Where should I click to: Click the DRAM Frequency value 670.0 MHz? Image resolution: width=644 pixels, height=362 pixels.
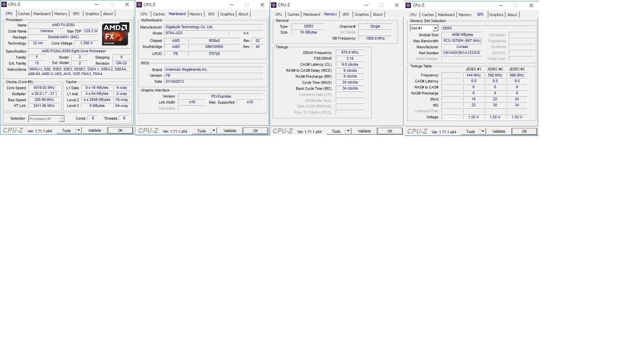click(x=350, y=52)
